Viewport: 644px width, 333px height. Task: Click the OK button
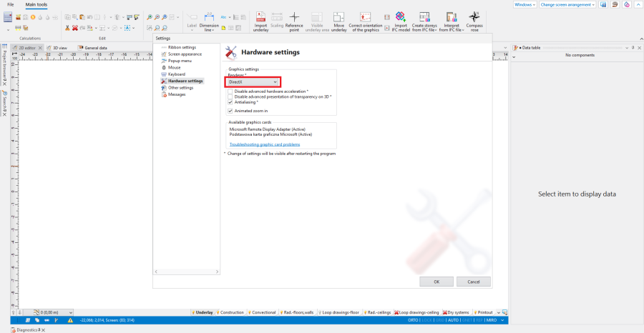click(x=436, y=282)
